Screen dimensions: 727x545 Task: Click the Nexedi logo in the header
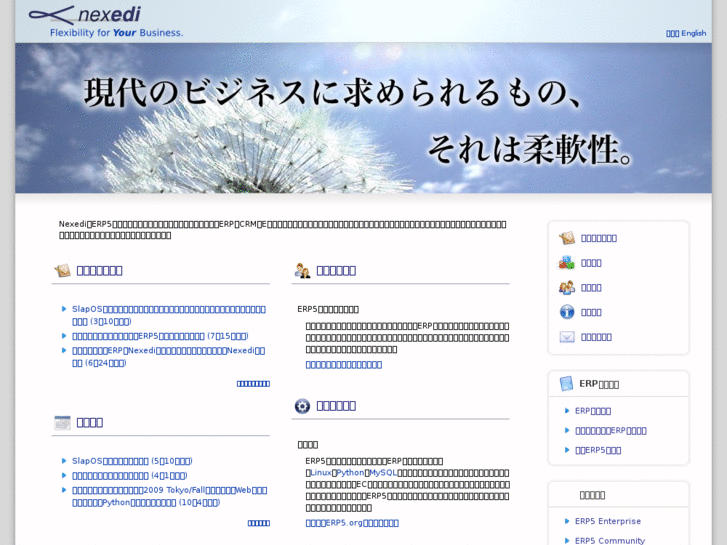84,15
